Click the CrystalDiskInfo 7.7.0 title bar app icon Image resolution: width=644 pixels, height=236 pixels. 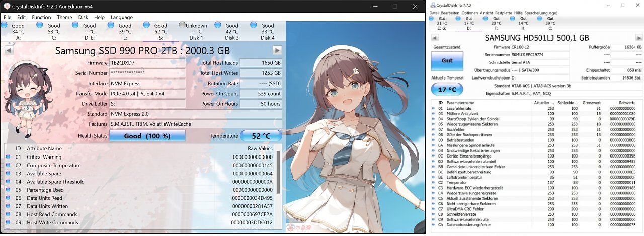433,5
